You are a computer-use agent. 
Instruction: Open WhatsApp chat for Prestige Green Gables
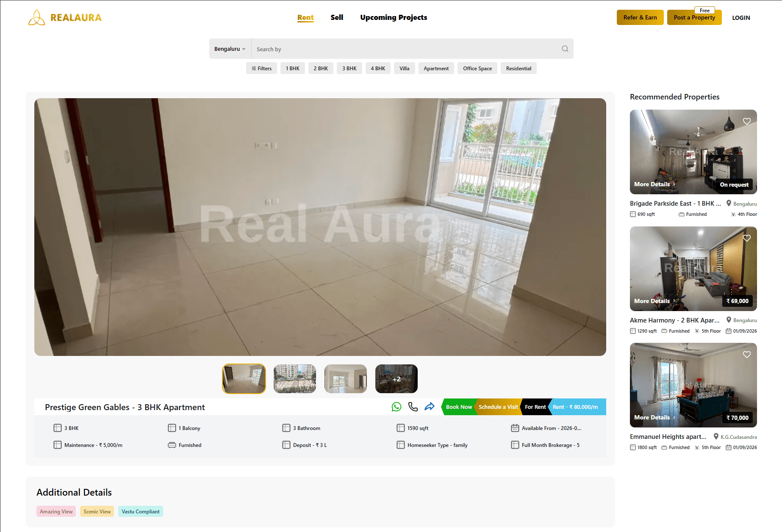click(397, 407)
